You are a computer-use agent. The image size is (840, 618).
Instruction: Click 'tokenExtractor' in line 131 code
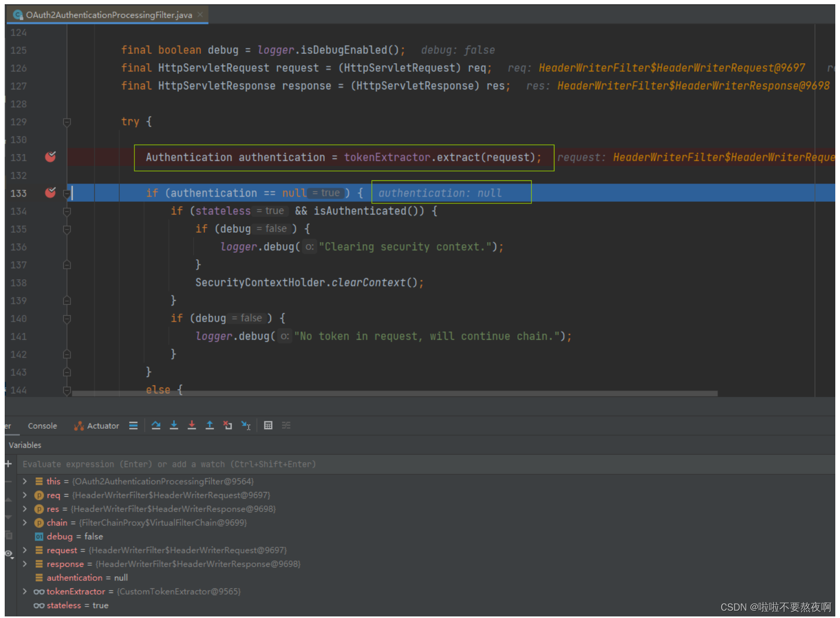[x=387, y=157]
